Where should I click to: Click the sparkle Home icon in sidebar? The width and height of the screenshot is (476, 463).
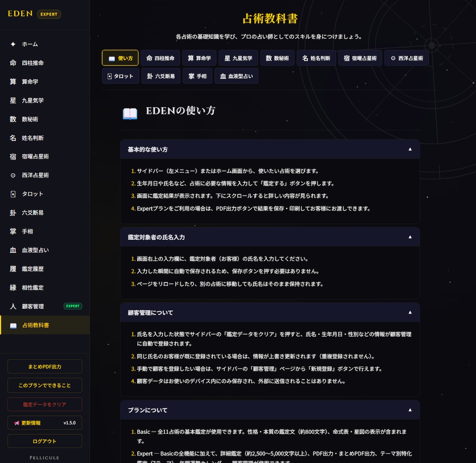(13, 44)
